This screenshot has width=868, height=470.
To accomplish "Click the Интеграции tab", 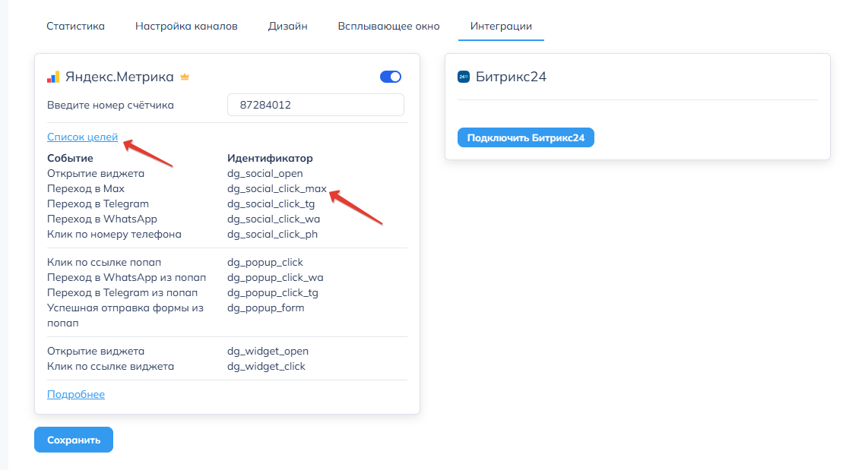I will click(501, 26).
